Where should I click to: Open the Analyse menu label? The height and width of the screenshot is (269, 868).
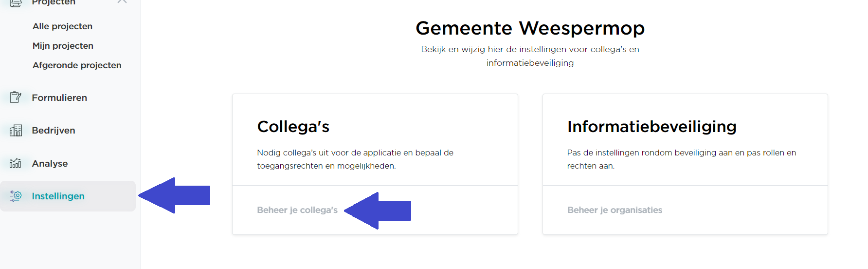pos(50,163)
